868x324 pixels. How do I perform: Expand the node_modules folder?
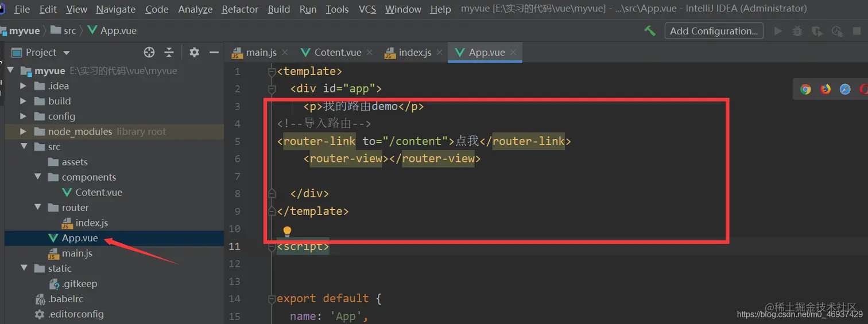click(23, 131)
